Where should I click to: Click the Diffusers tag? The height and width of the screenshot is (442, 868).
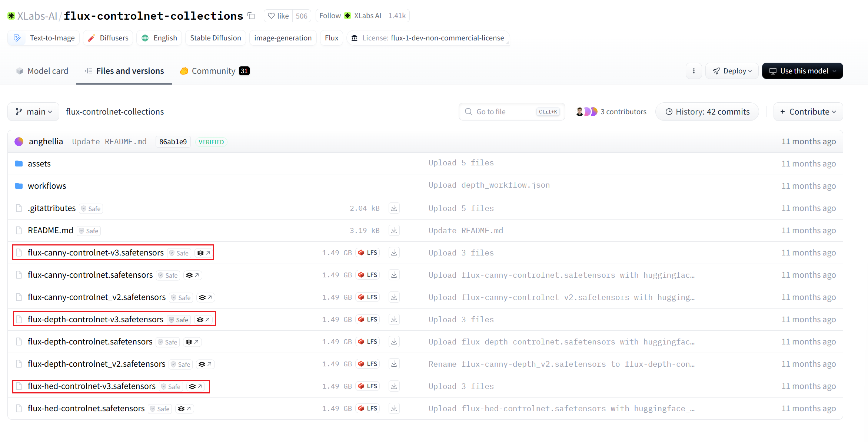(108, 38)
